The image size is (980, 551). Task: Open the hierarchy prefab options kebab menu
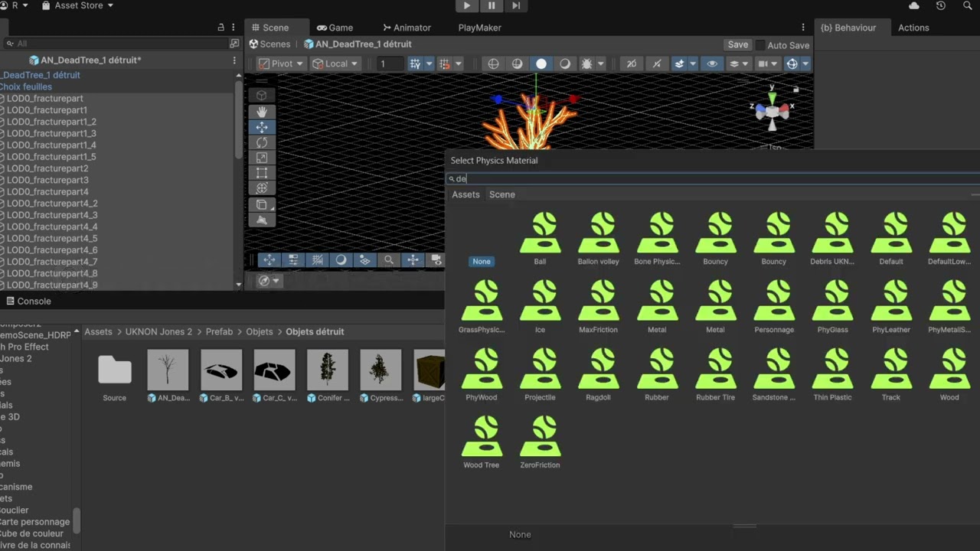coord(234,60)
